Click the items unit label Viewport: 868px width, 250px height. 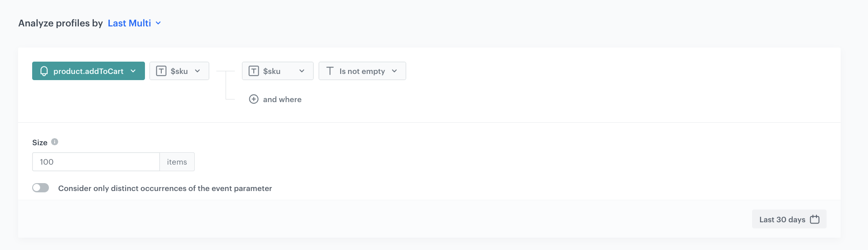[177, 162]
